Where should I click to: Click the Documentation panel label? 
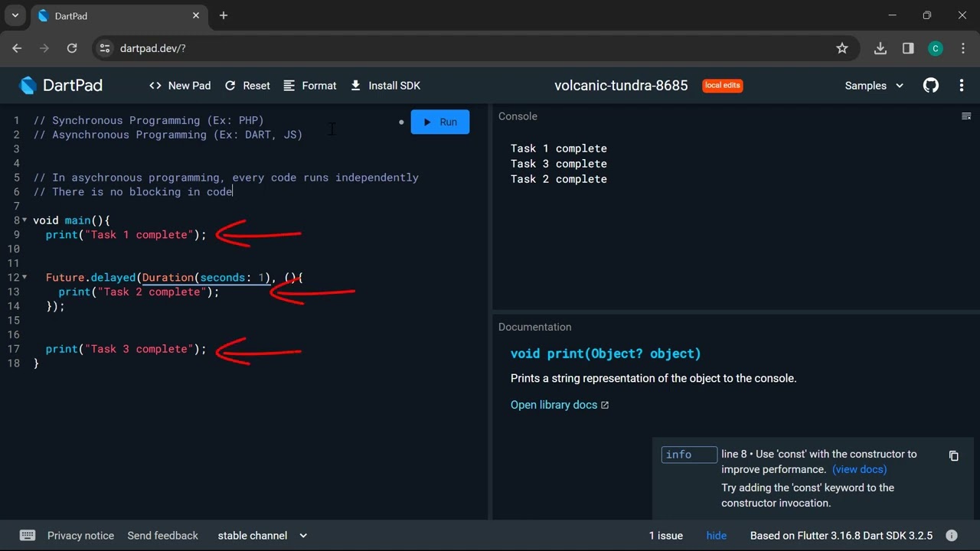534,327
